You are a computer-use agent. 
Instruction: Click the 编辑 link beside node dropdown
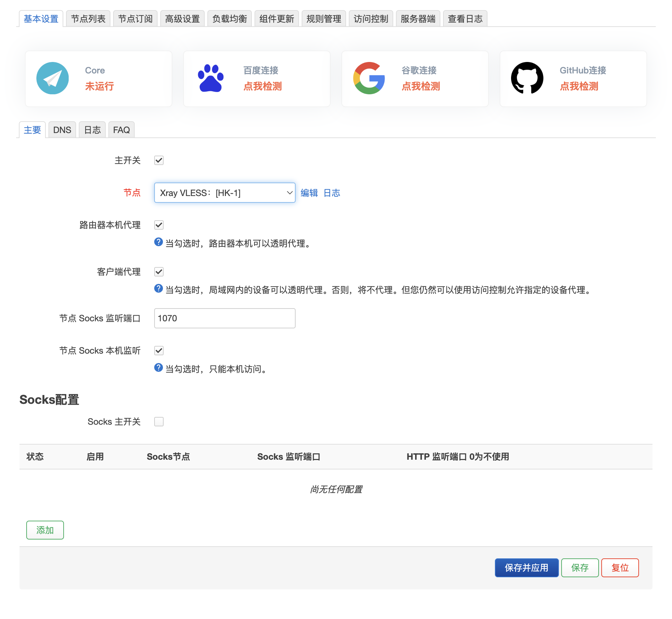pos(309,193)
